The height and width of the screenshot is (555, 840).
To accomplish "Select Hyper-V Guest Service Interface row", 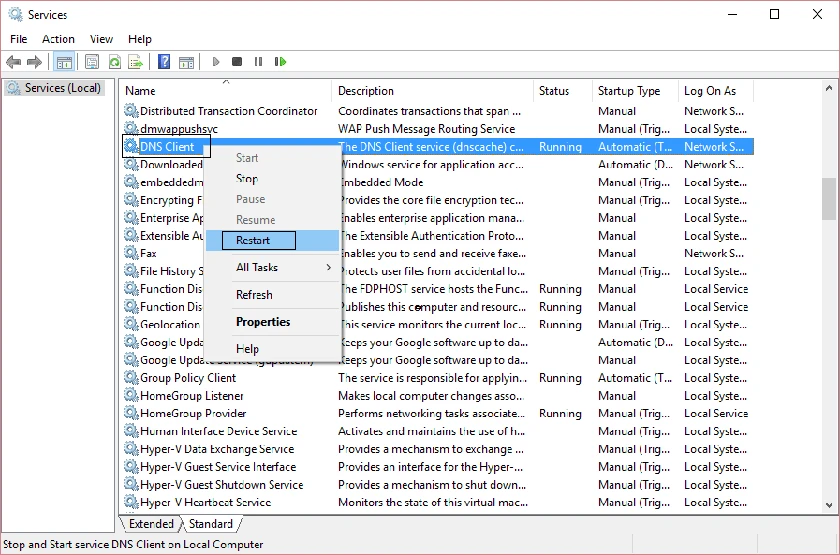I will [438, 467].
